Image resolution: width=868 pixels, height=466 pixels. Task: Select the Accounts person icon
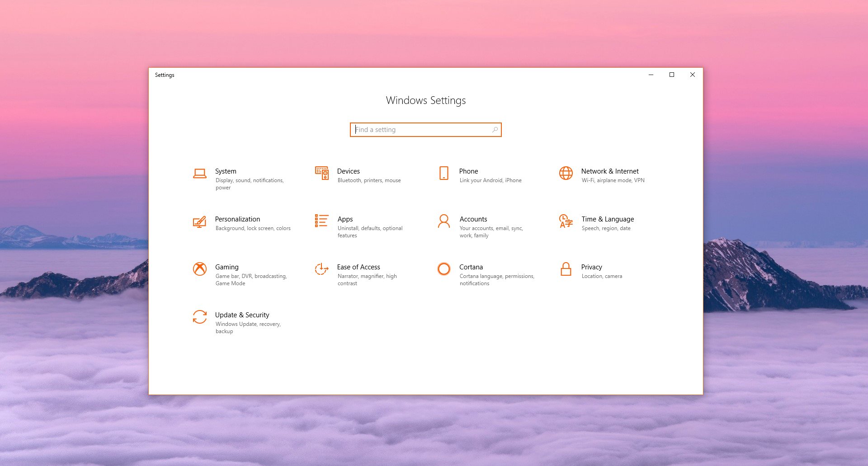[444, 221]
